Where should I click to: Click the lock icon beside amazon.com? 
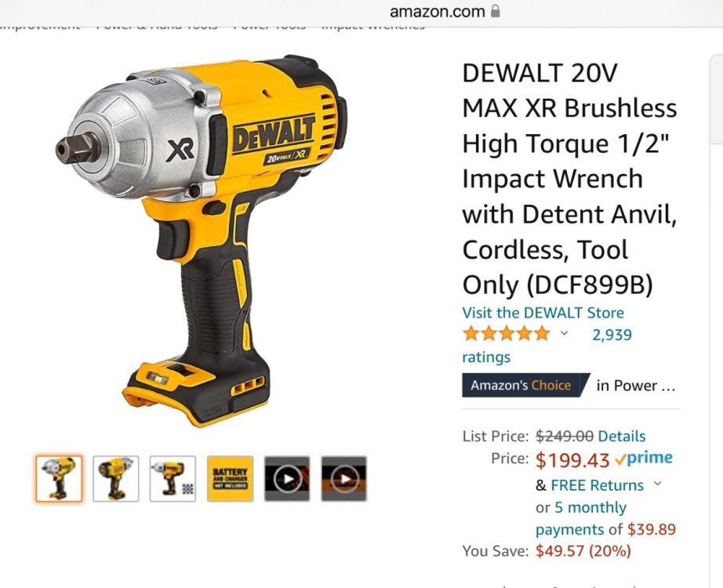tap(496, 11)
